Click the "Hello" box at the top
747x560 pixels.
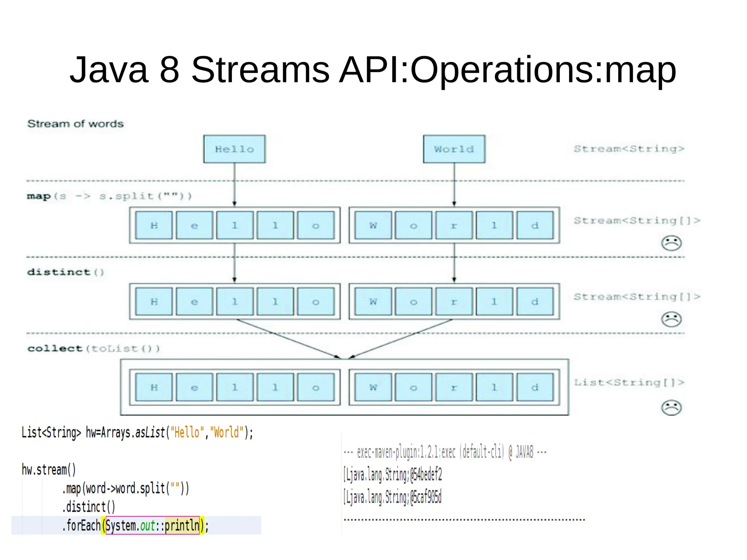[235, 149]
